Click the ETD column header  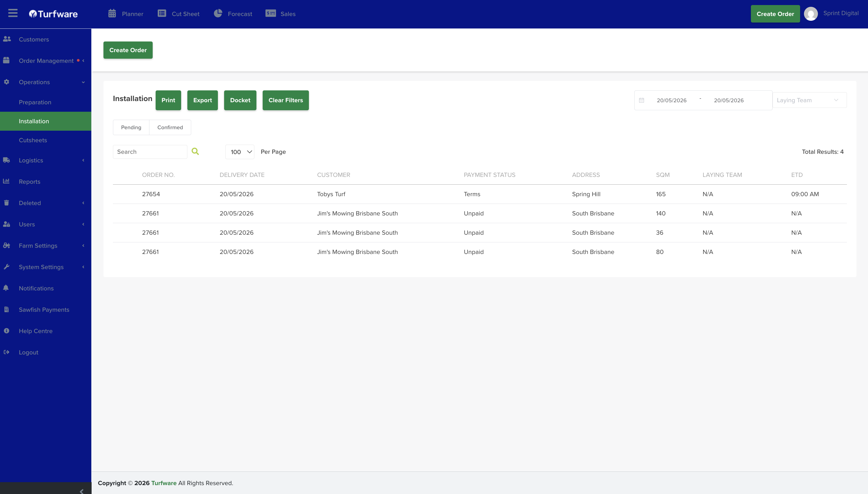(797, 175)
